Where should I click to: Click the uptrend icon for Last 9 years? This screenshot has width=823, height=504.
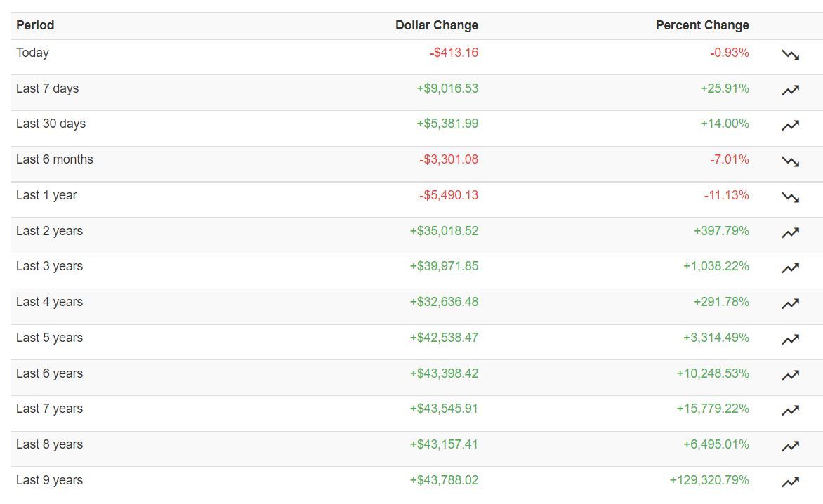(790, 482)
